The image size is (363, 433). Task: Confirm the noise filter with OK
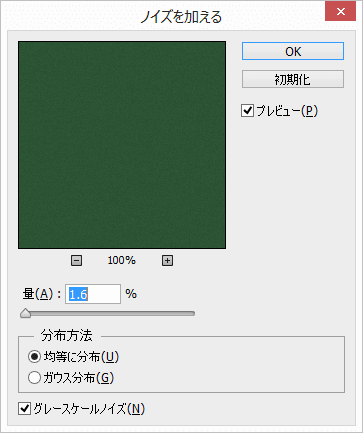pyautogui.click(x=293, y=51)
